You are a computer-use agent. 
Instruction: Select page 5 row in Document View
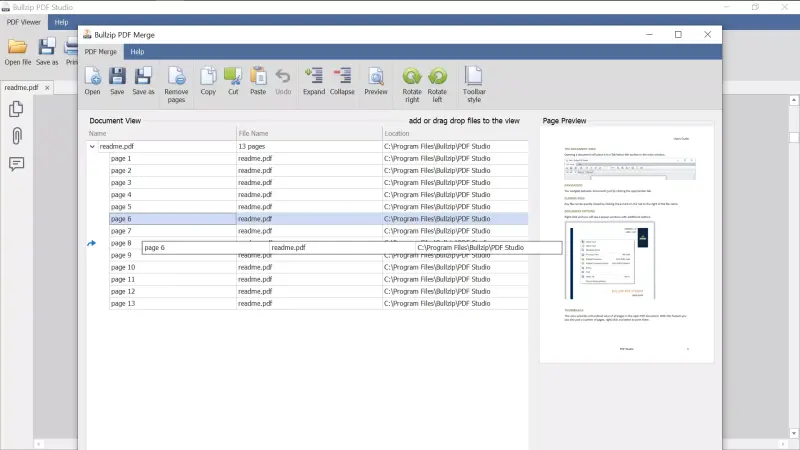319,207
